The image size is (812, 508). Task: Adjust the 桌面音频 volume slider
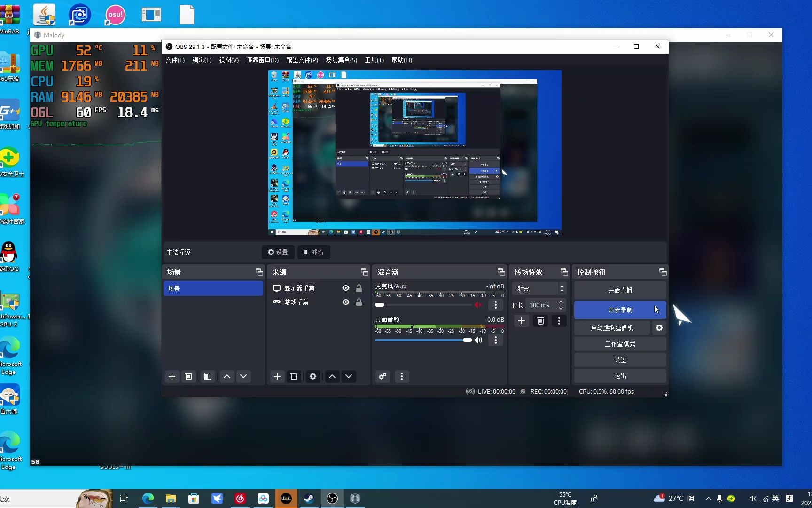(423, 340)
